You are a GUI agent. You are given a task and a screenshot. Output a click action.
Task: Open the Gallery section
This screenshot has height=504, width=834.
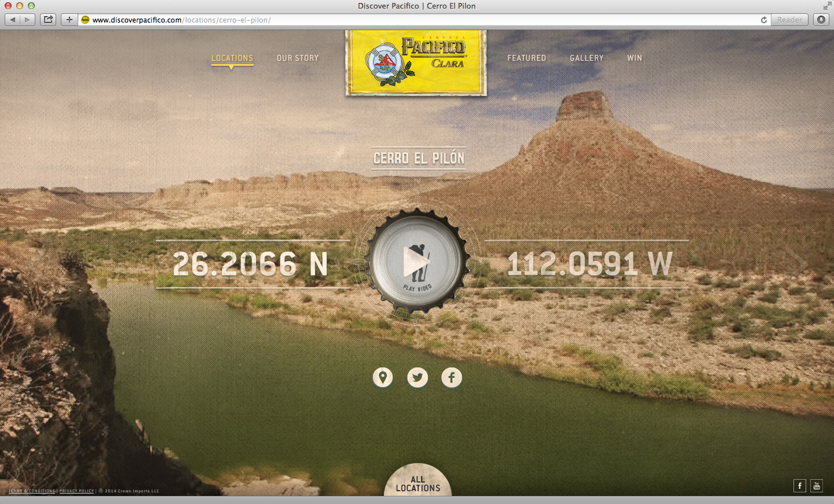coord(587,58)
